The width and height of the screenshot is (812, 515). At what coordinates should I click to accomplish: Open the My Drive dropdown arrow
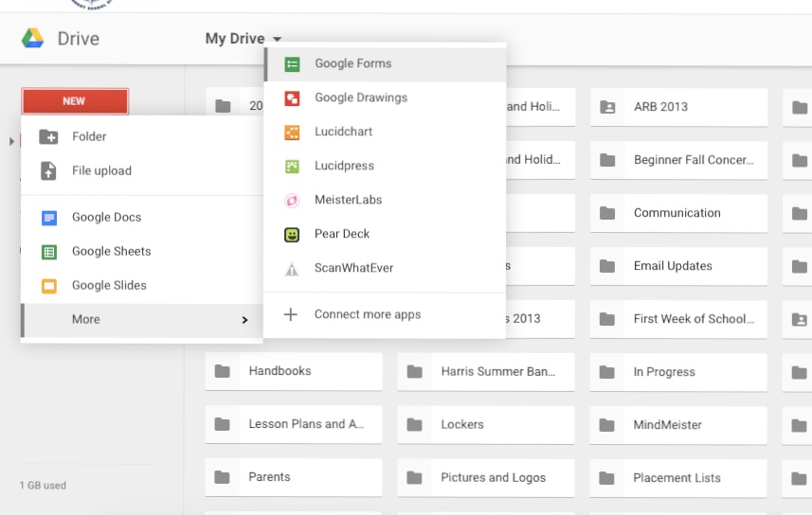tap(277, 40)
